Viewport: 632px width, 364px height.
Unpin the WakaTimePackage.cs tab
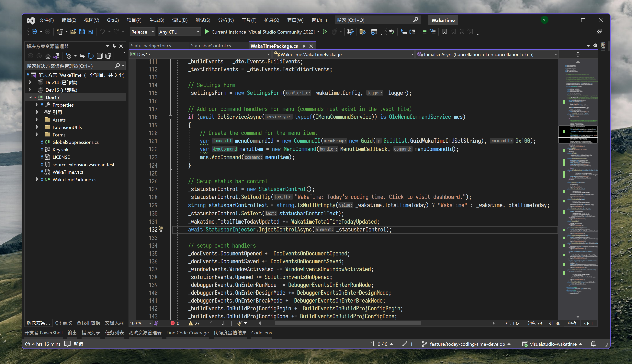(304, 46)
